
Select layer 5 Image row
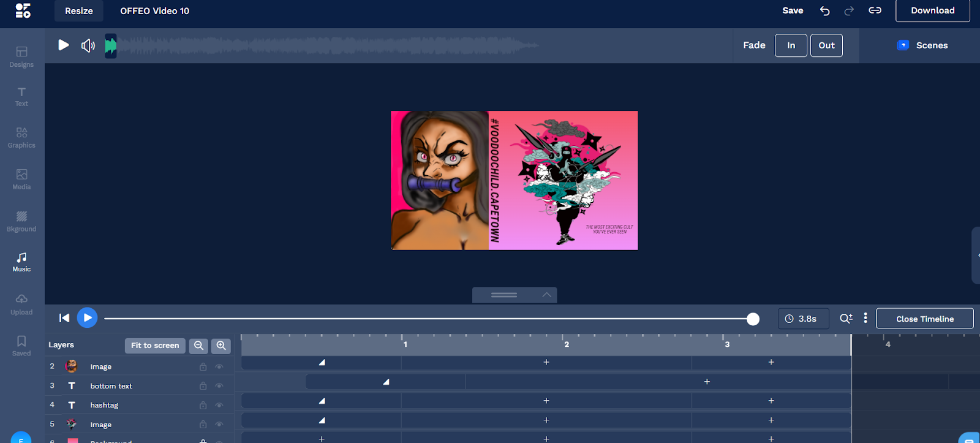point(140,425)
